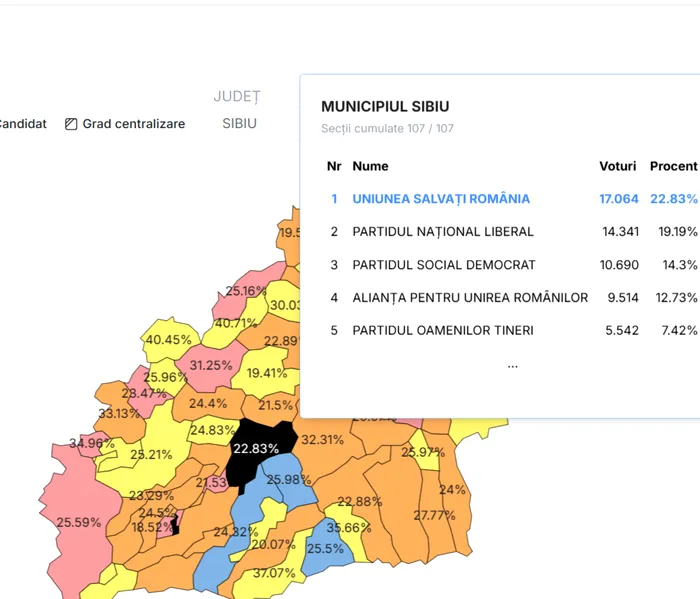Select the Partidul Național Liberal row
This screenshot has width=700, height=599.
click(x=445, y=232)
